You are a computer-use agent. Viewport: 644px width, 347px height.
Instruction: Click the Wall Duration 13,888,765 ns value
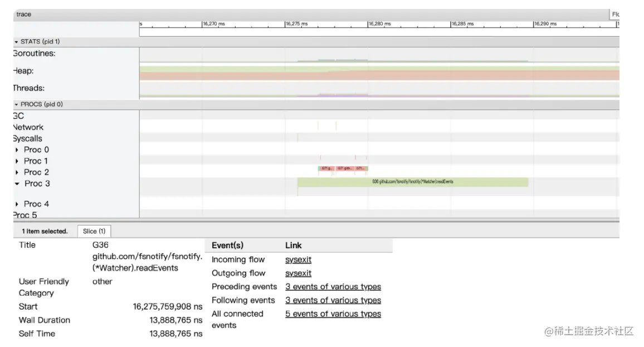coord(176,320)
